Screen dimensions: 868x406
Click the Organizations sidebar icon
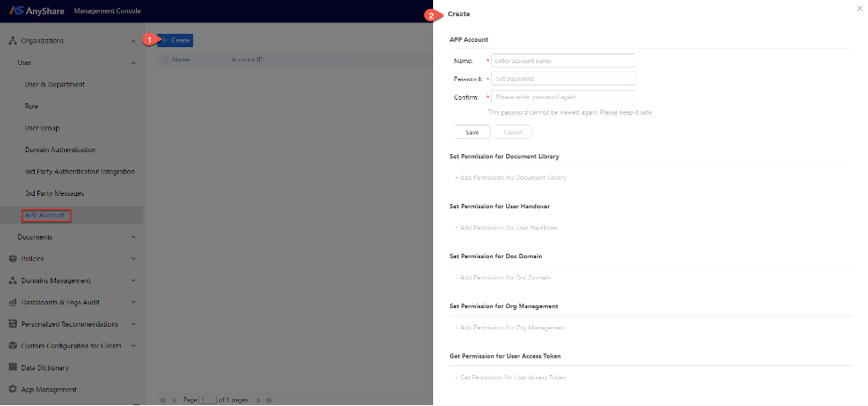12,41
